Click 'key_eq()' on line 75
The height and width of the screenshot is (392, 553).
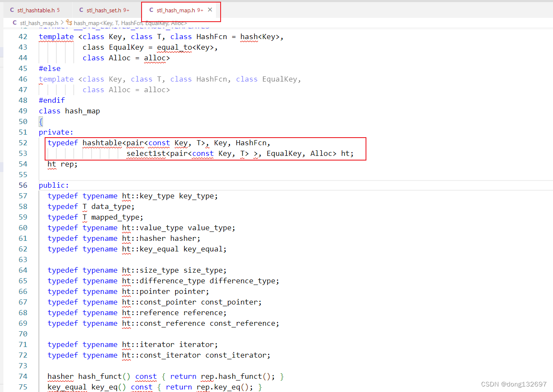pyautogui.click(x=109, y=387)
